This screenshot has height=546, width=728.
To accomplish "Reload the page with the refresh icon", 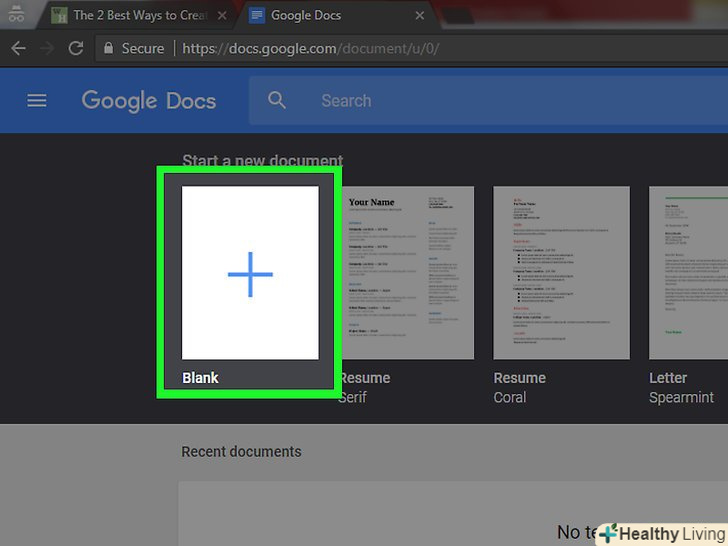I will coord(75,48).
